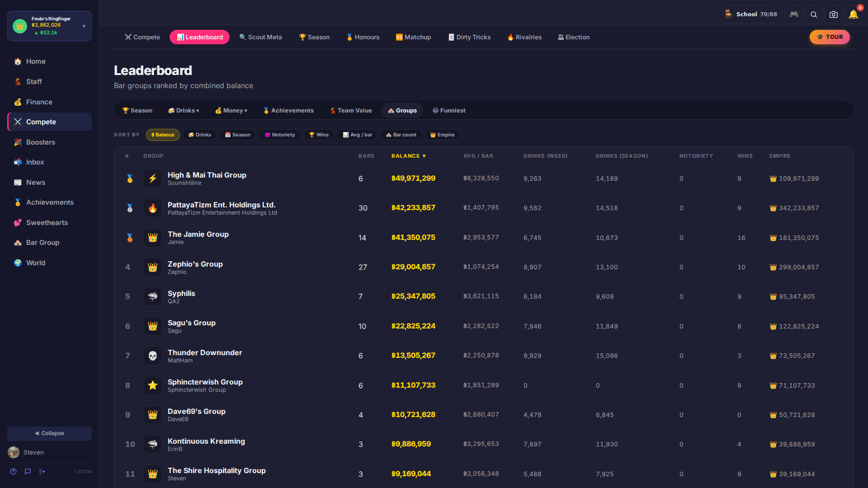Open PattayaTizm Ent. Holdings flame icon
This screenshot has width=868, height=488.
click(153, 208)
